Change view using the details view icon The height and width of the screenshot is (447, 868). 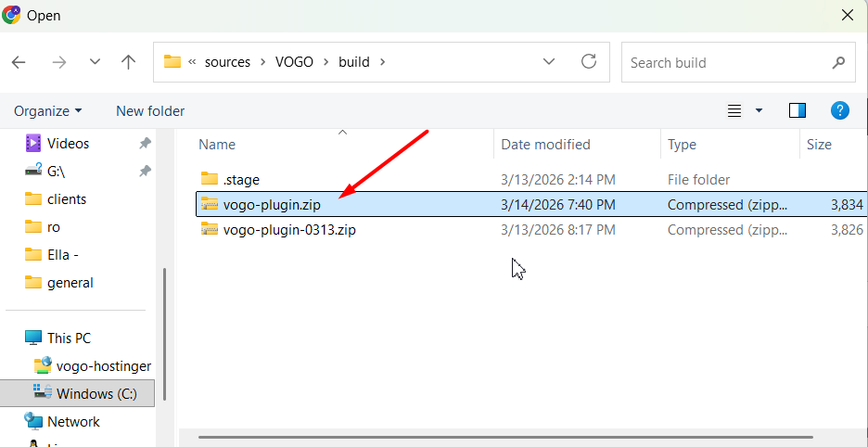pos(734,110)
